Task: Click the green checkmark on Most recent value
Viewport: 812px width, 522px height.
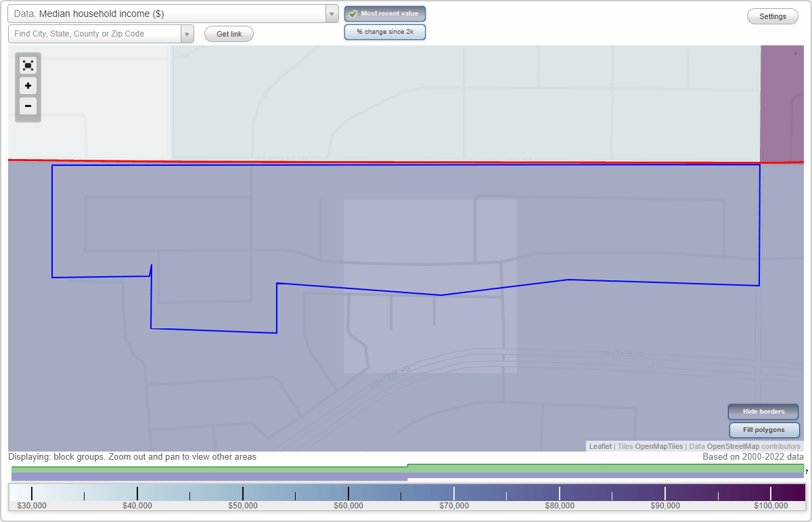Action: pyautogui.click(x=353, y=13)
